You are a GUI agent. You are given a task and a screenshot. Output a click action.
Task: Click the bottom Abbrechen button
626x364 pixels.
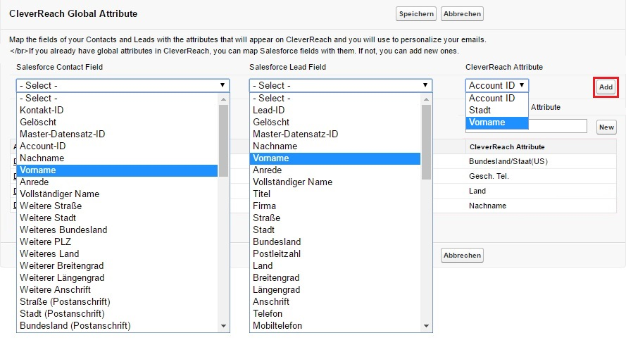462,256
